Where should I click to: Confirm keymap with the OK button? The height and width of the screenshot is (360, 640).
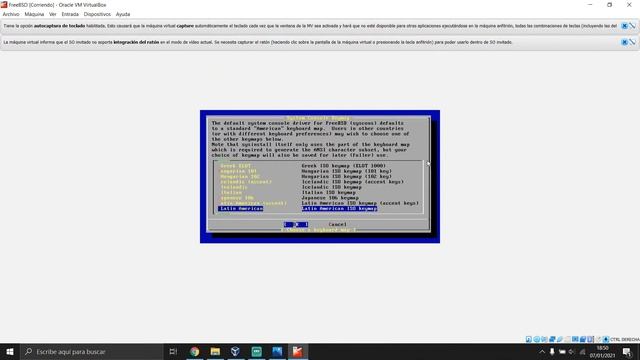pyautogui.click(x=296, y=224)
